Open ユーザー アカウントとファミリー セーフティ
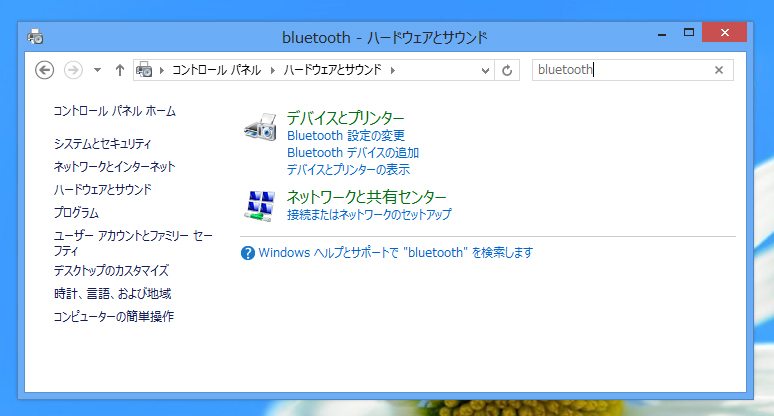This screenshot has width=774, height=416. (x=133, y=243)
